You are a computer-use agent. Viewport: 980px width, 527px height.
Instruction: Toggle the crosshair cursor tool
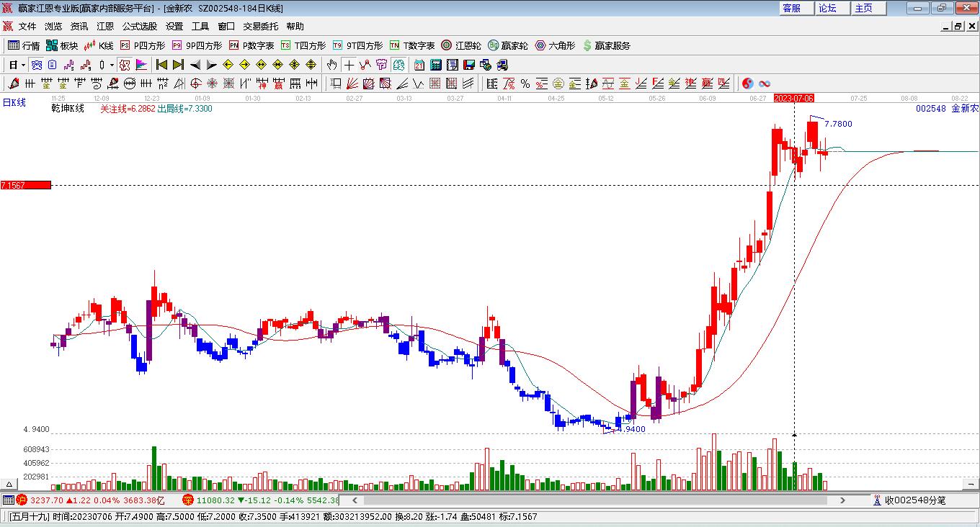[349, 65]
